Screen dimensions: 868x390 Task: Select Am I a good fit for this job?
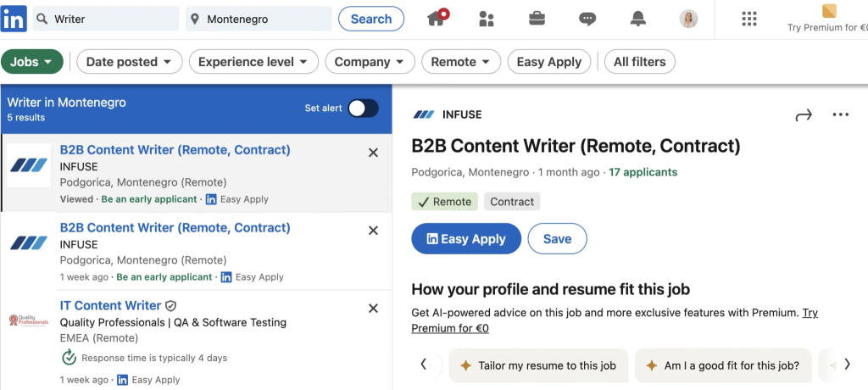723,365
